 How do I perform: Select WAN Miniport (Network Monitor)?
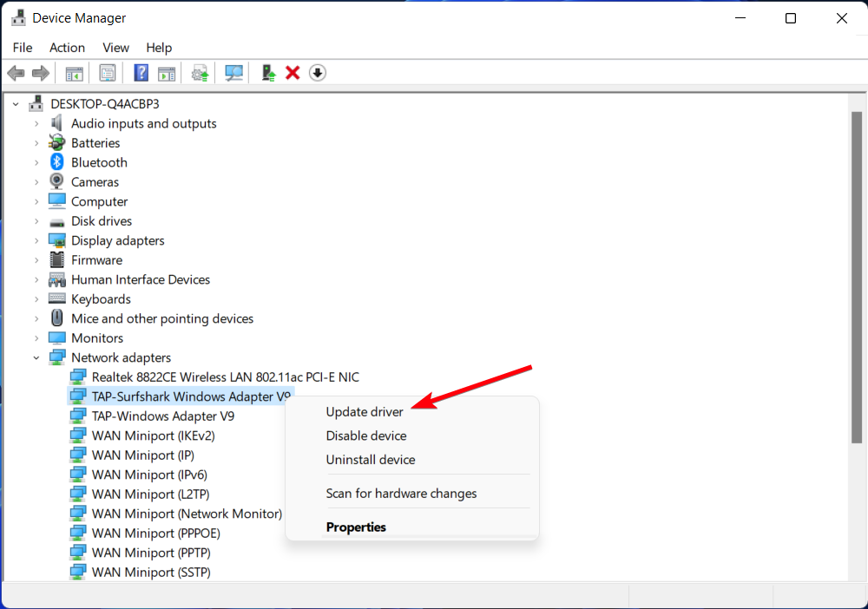[x=187, y=514]
